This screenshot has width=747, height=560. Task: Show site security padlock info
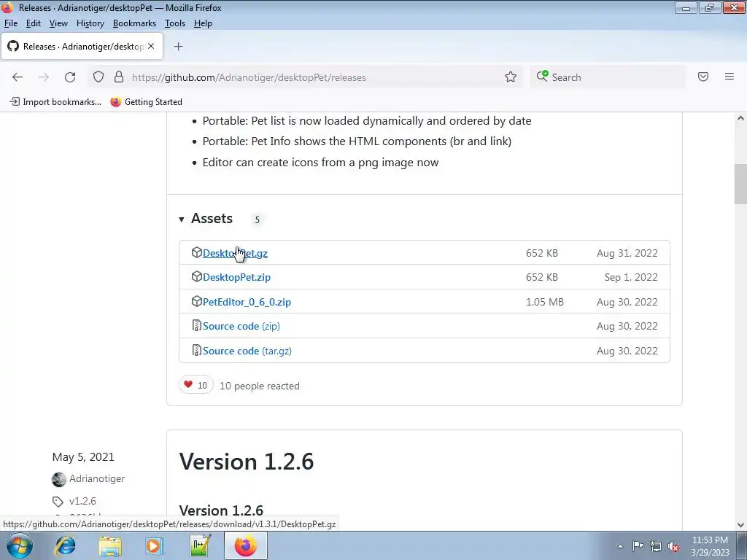click(119, 77)
